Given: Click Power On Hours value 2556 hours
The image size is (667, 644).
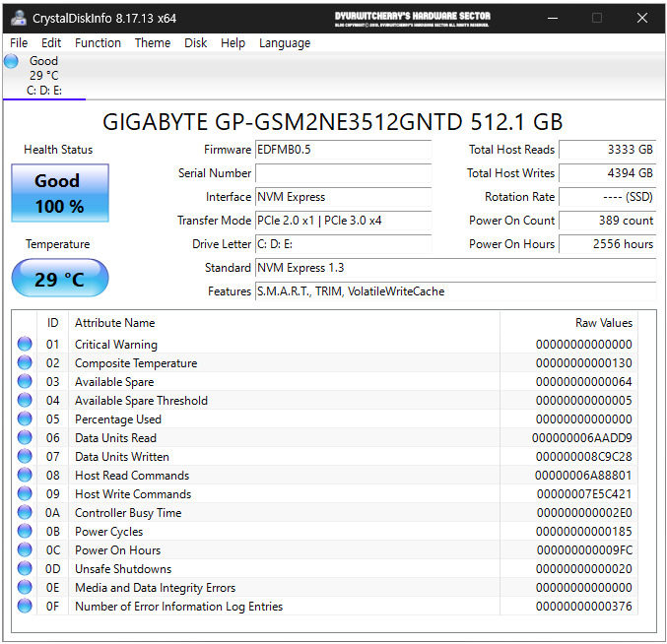Looking at the screenshot, I should (x=608, y=244).
